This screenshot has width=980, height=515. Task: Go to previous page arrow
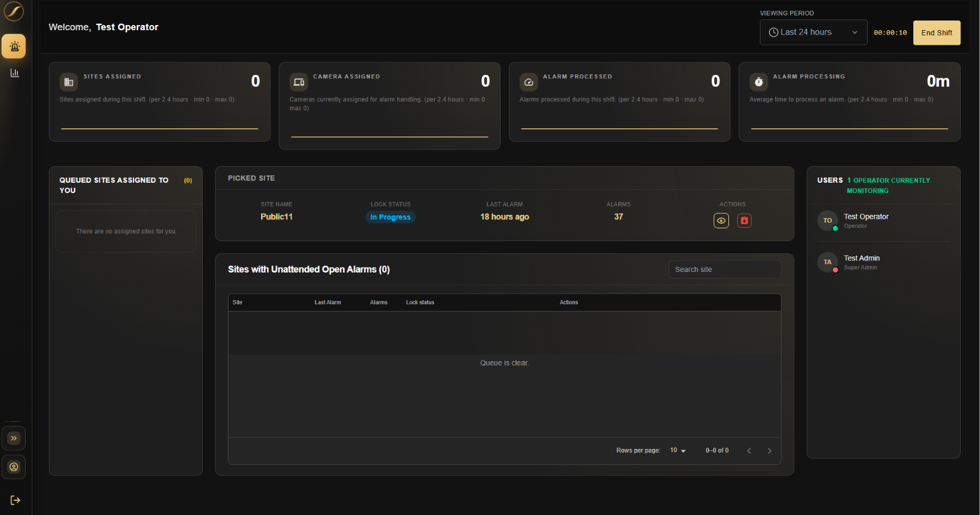[x=749, y=451]
